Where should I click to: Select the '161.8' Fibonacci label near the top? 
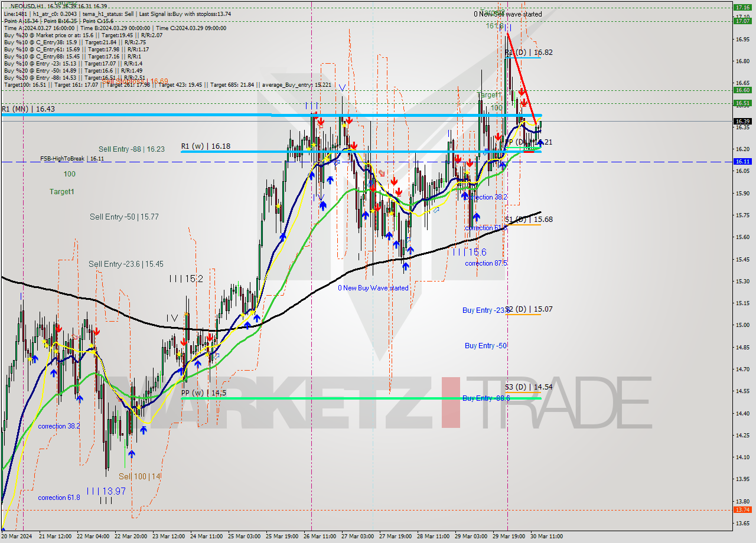click(x=495, y=26)
